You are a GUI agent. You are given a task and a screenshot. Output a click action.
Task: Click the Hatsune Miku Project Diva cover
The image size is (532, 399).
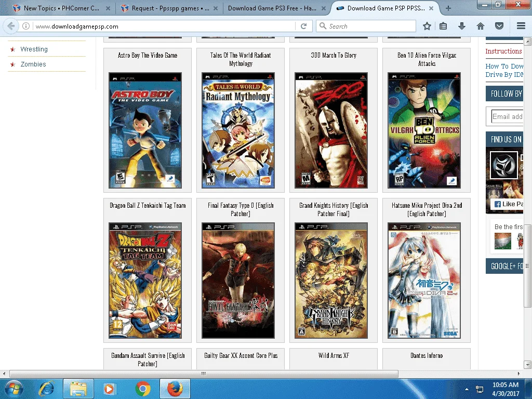click(x=424, y=281)
